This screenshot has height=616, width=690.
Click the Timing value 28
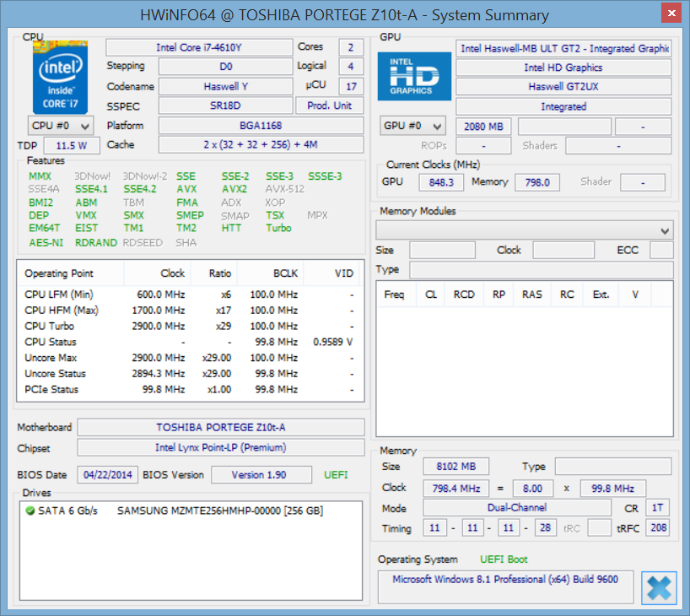(545, 527)
